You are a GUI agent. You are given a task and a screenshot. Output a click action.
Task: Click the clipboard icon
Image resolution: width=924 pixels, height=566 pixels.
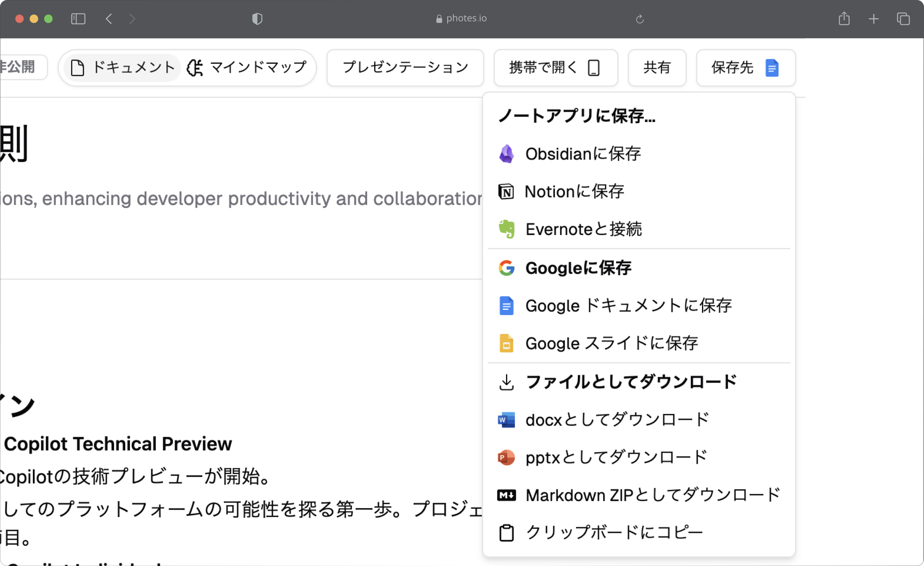pos(506,533)
